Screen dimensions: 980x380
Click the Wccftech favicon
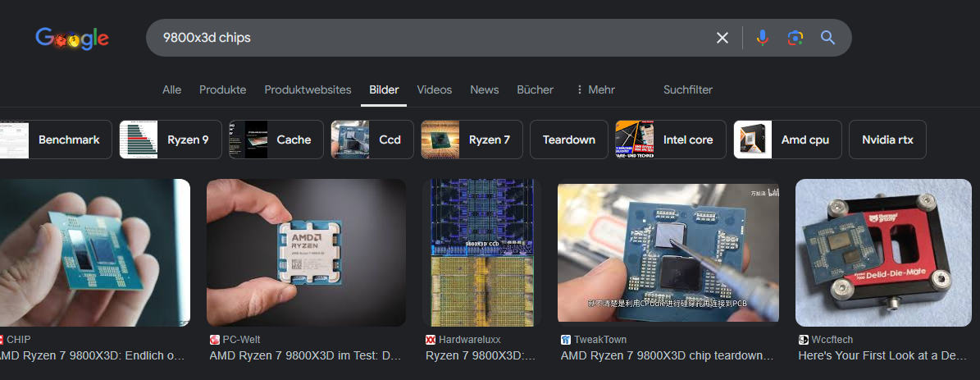[803, 340]
